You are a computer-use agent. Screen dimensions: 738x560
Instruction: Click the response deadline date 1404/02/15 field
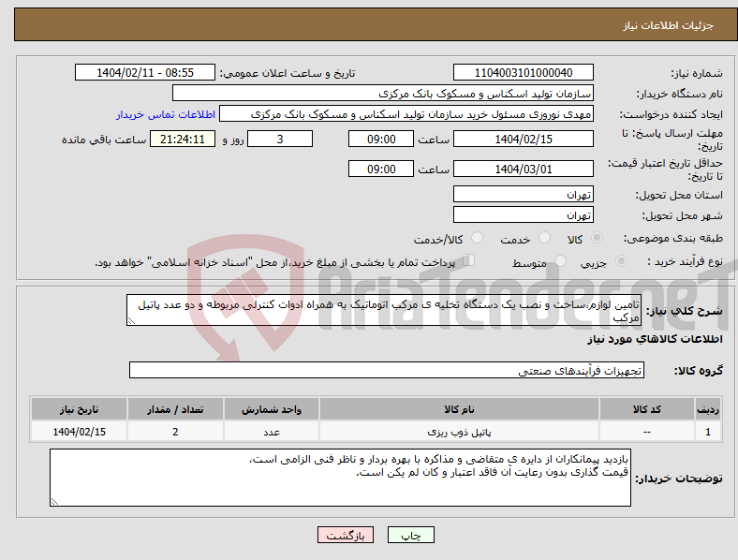click(x=523, y=139)
